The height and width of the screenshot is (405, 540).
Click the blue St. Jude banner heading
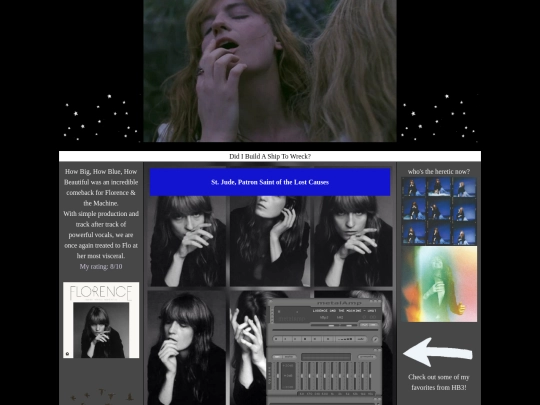(270, 182)
